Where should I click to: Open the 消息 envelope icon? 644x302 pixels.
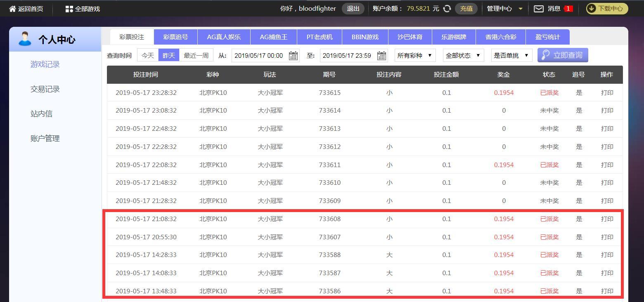(539, 9)
